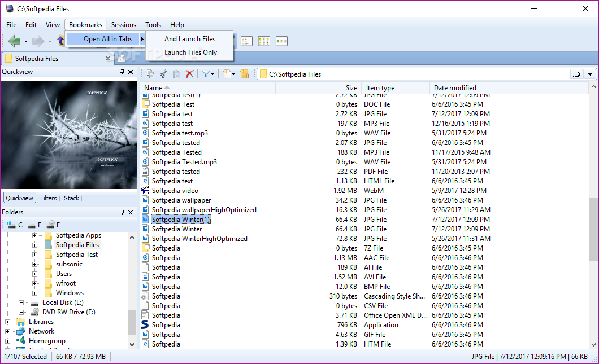This screenshot has width=599, height=364.
Task: Select 'Open All in Tabs' menu entry
Action: coord(106,39)
